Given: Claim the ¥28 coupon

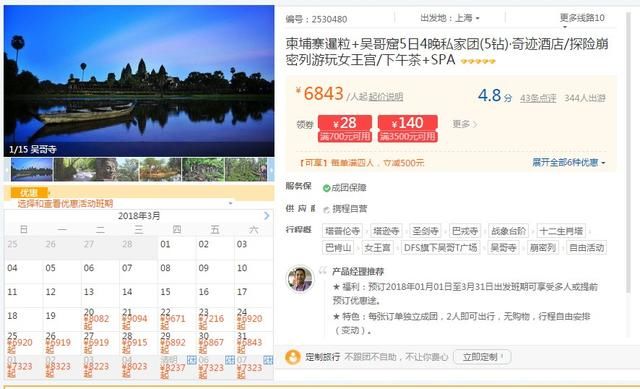Looking at the screenshot, I should [345, 129].
